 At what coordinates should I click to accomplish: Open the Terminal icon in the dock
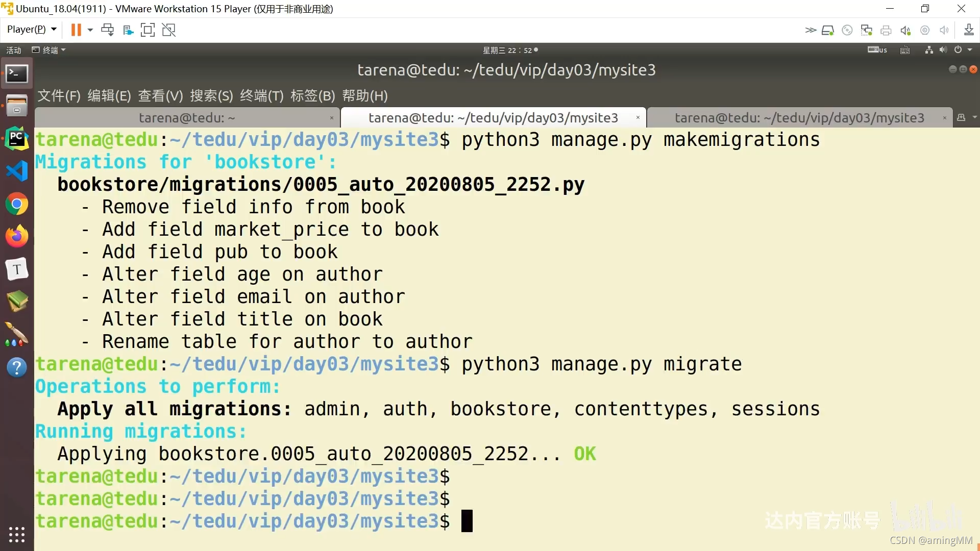(17, 74)
